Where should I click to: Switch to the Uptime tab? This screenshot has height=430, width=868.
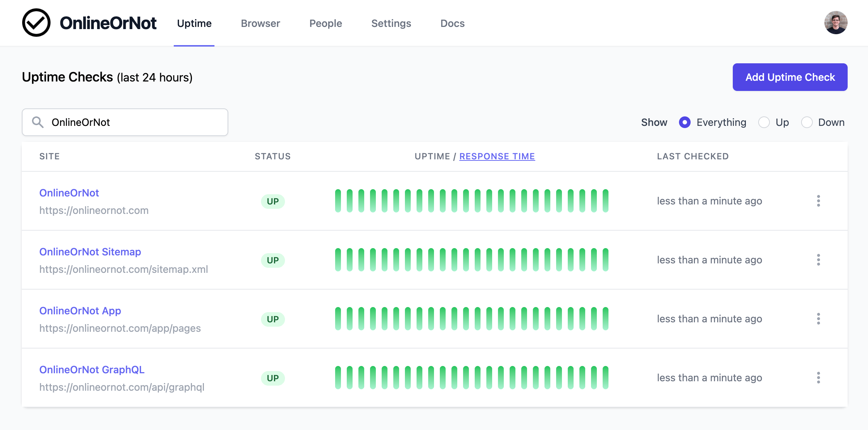(194, 23)
